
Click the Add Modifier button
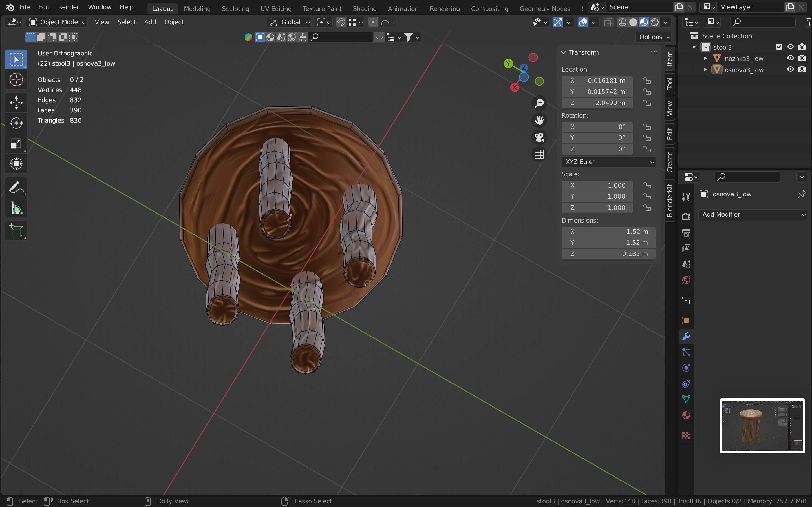click(753, 215)
